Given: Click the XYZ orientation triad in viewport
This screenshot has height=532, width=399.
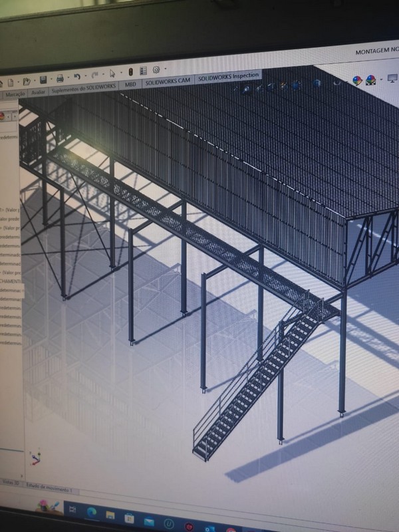Looking at the screenshot, I should coord(35,458).
